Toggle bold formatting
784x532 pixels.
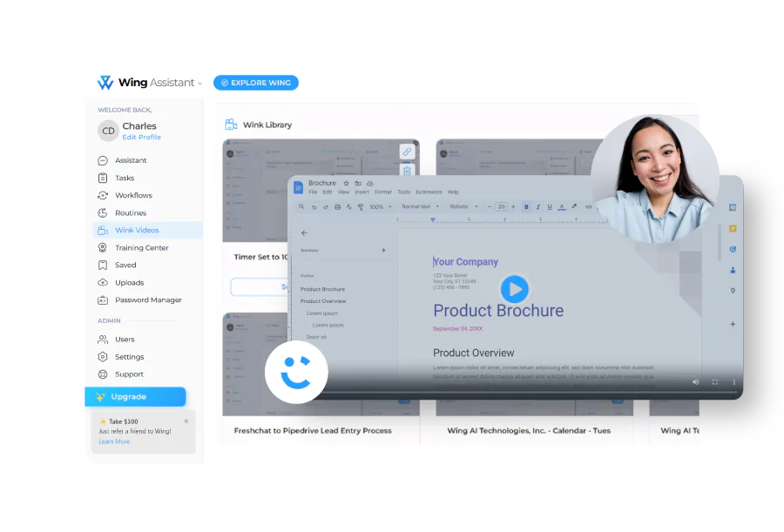526,206
